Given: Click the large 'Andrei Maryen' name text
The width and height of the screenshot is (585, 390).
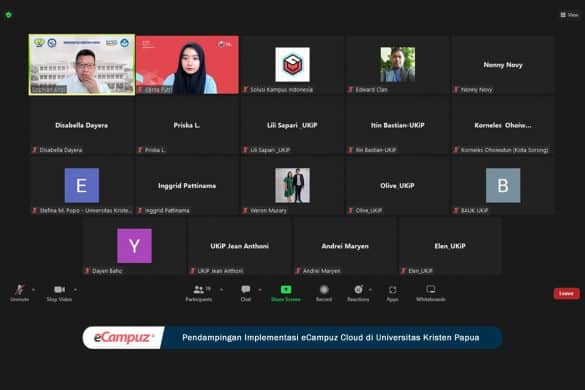Looking at the screenshot, I should 345,246.
